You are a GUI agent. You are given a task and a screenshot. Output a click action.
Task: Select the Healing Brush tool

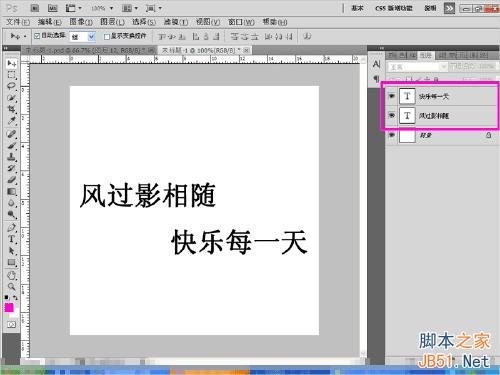[x=12, y=134]
